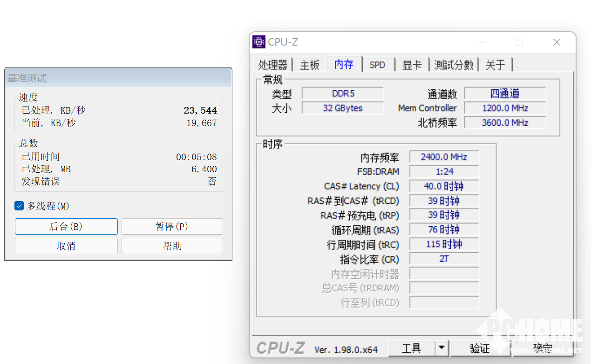Select the 内存 tab
591x364 pixels.
[x=344, y=64]
